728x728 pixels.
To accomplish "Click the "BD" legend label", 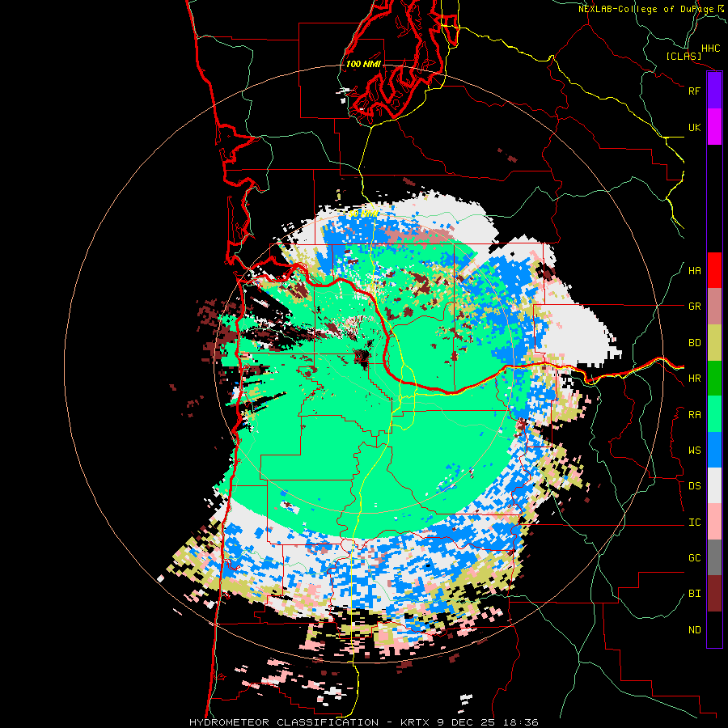I will pos(694,343).
